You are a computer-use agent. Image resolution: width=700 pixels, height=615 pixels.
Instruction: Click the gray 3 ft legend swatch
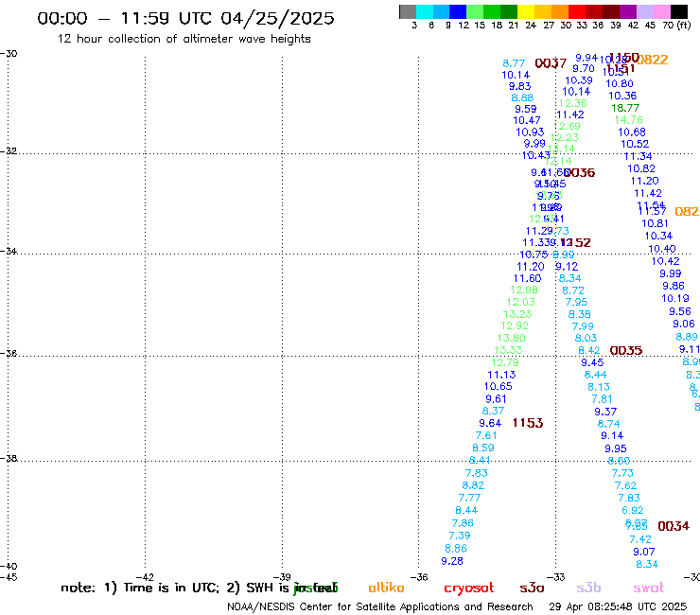(408, 11)
